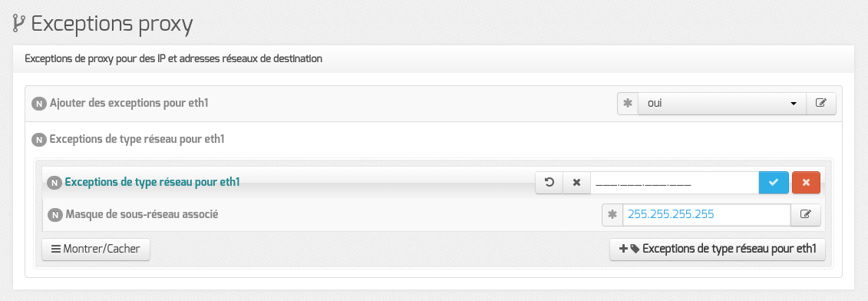The width and height of the screenshot is (868, 301).
Task: Edit the subnet mask using its pencil icon
Action: [x=805, y=215]
